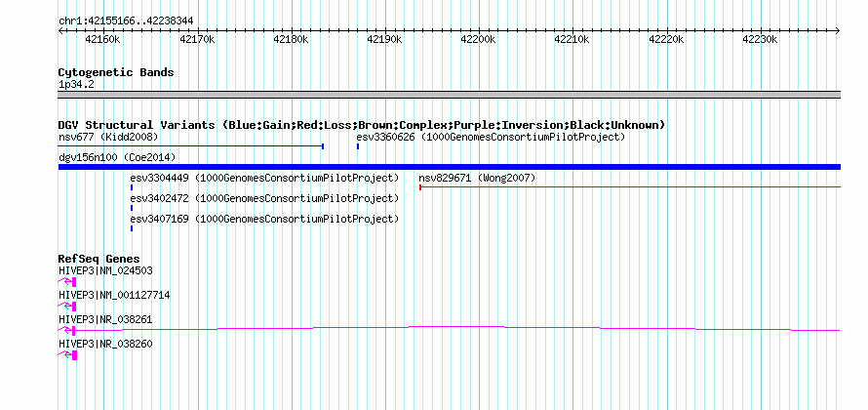Click the HIVEP3 NR_038260 gene glyph
Viewport: 868px width, 410px height.
(67, 355)
